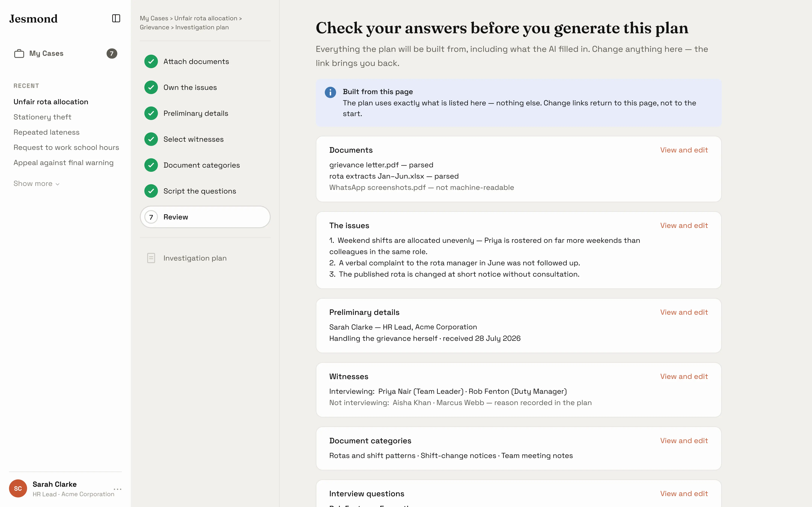The height and width of the screenshot is (507, 812).
Task: Click the My Cases count badge
Action: 112,54
